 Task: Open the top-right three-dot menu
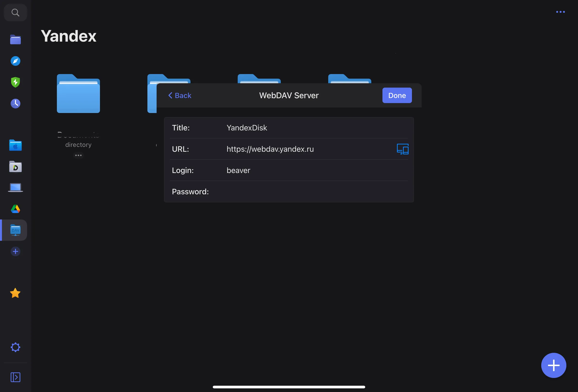point(560,12)
